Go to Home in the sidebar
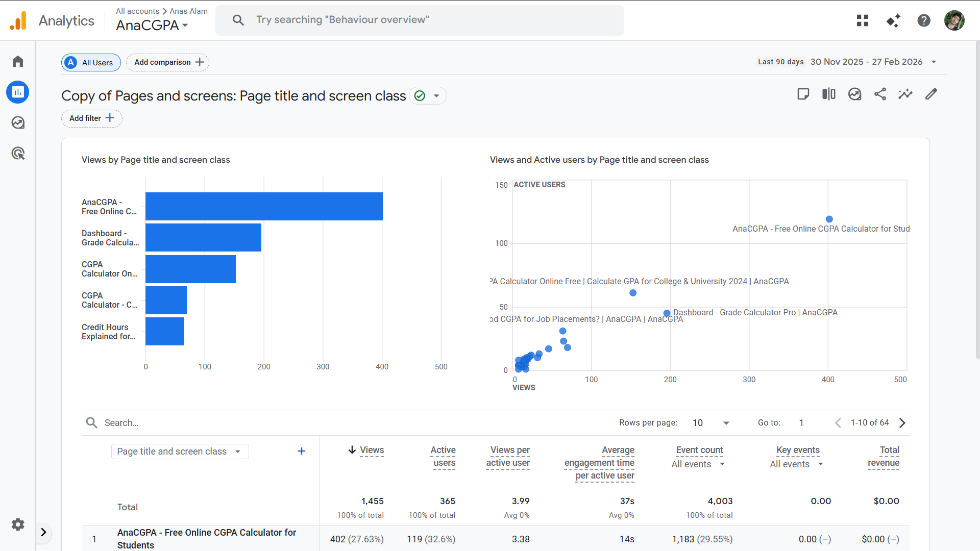The width and height of the screenshot is (980, 551). (18, 62)
